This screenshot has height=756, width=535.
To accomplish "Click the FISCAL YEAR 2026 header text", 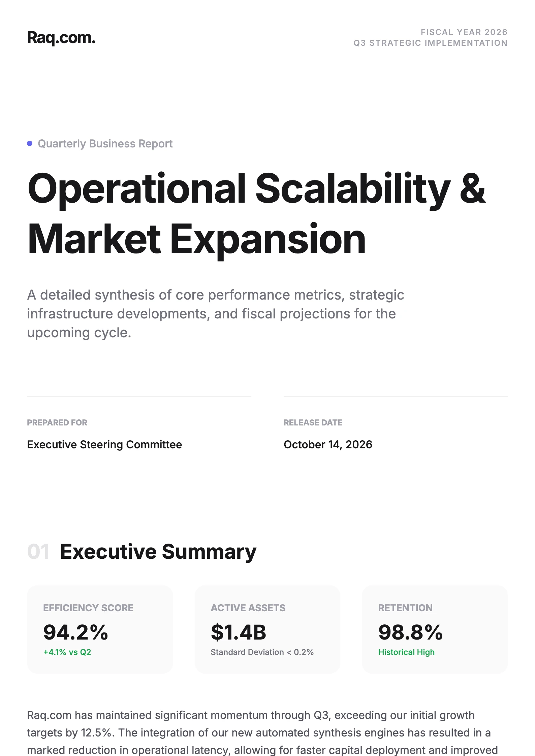I will 464,32.
